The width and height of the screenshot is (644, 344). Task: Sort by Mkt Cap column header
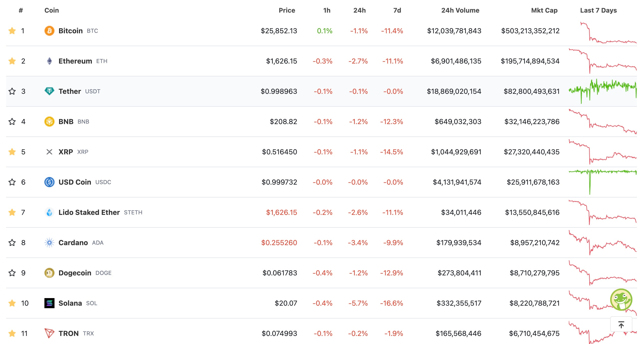(x=544, y=10)
